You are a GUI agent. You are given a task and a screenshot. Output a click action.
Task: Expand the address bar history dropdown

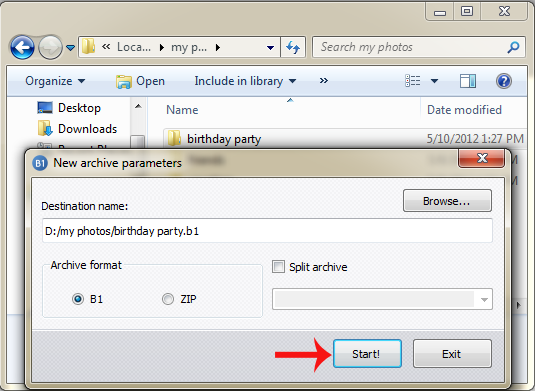270,47
